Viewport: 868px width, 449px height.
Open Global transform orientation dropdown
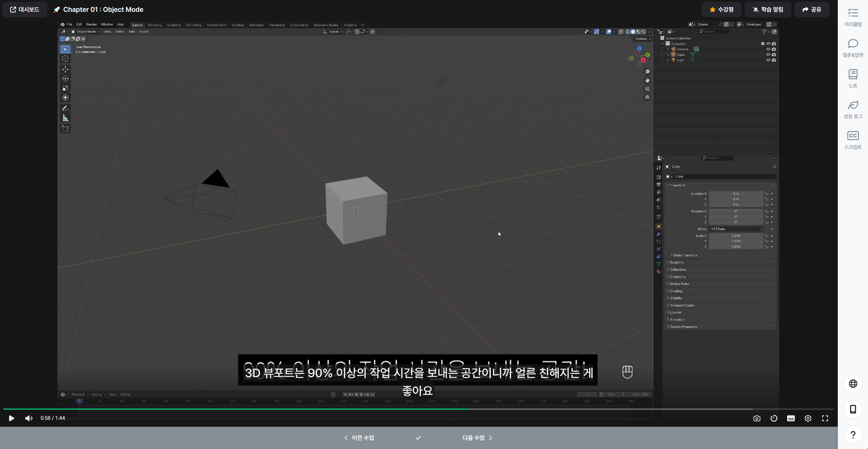pos(333,32)
